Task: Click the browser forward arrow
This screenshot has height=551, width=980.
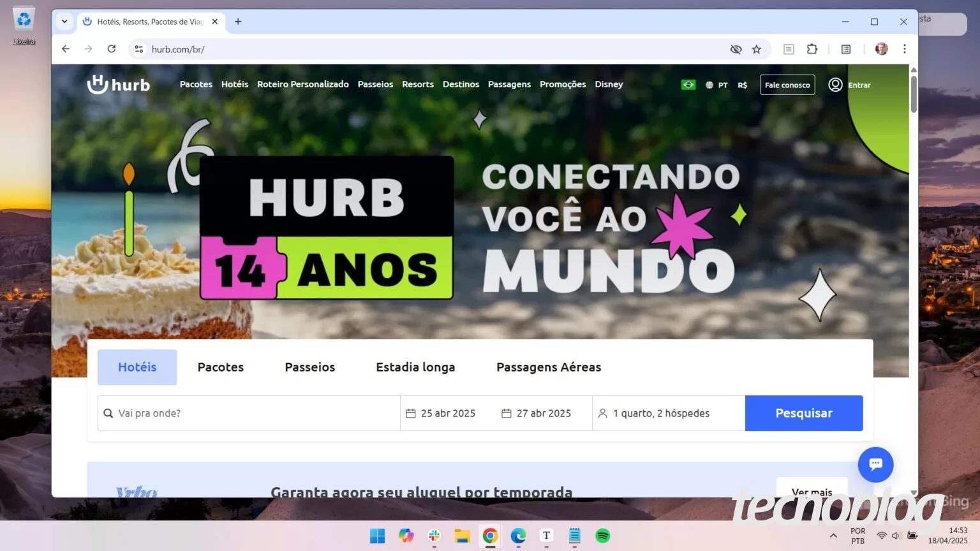Action: coord(88,49)
